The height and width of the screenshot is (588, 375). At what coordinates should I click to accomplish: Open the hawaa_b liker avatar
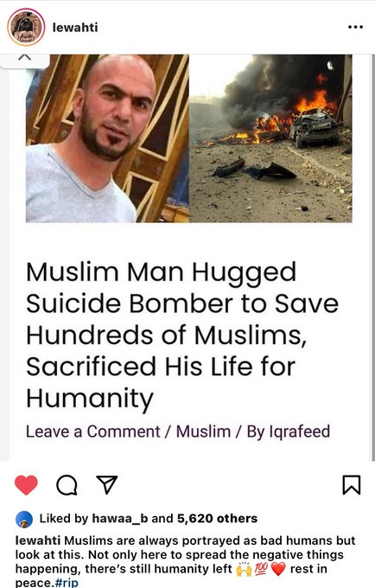(x=24, y=520)
